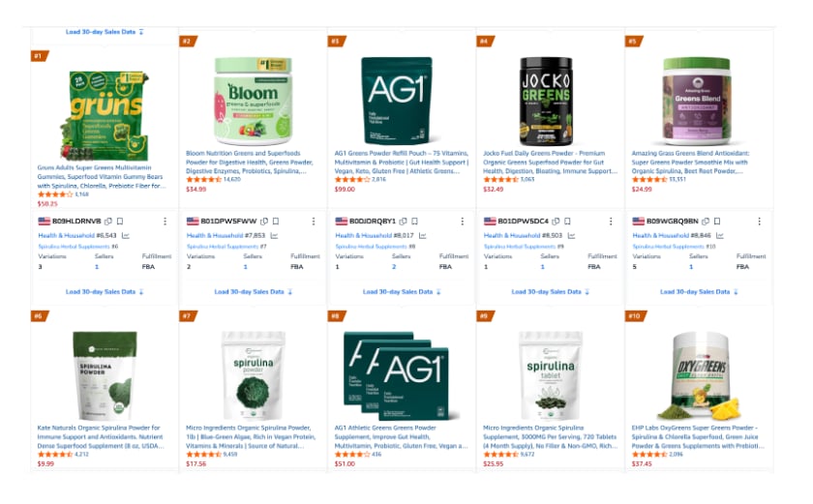Screen dimensions: 813x504
Task: Show rank chart icon beside #8,846
Action: 720,236
